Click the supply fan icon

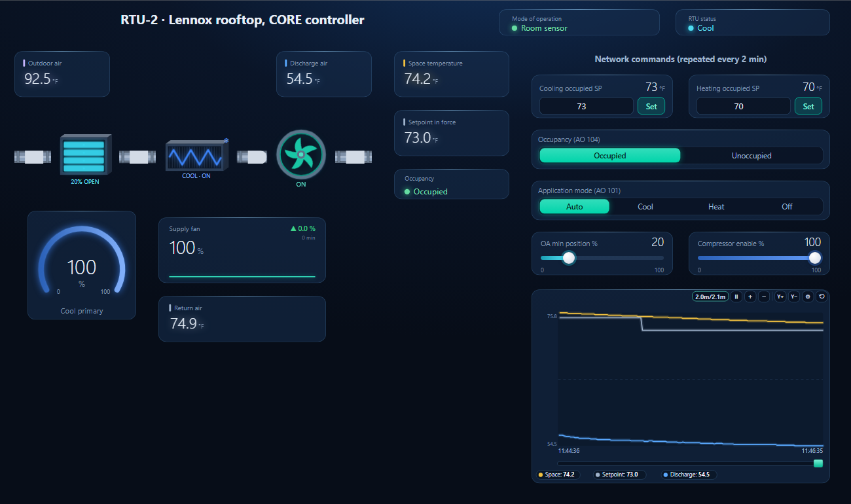pyautogui.click(x=301, y=154)
